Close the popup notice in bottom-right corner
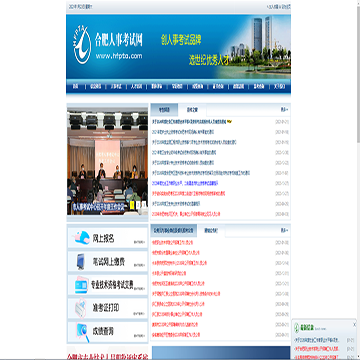The height and width of the screenshot is (360, 360). tap(354, 324)
